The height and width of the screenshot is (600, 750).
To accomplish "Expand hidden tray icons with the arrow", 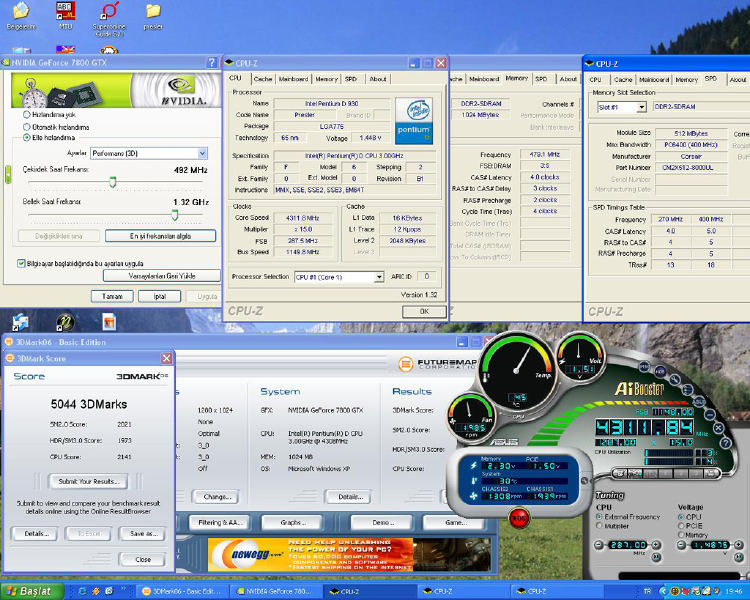I will (x=662, y=591).
